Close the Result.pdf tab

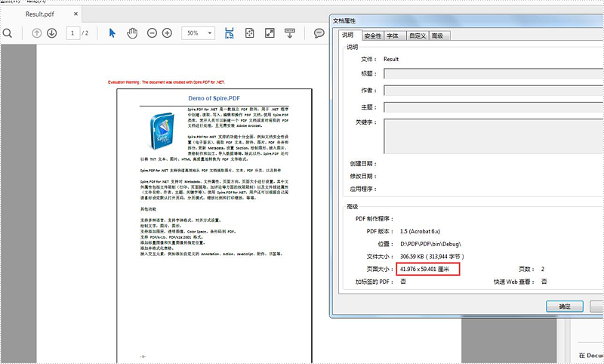pyautogui.click(x=75, y=14)
